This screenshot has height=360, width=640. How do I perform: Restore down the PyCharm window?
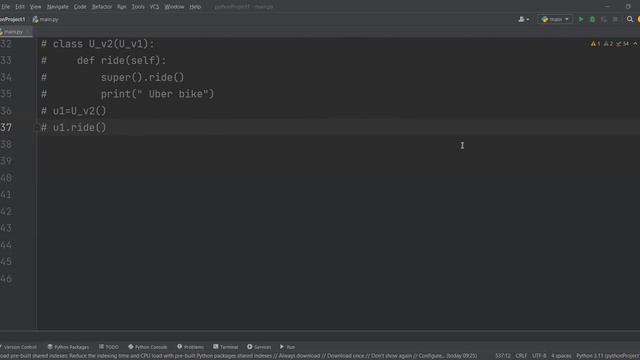628,7
